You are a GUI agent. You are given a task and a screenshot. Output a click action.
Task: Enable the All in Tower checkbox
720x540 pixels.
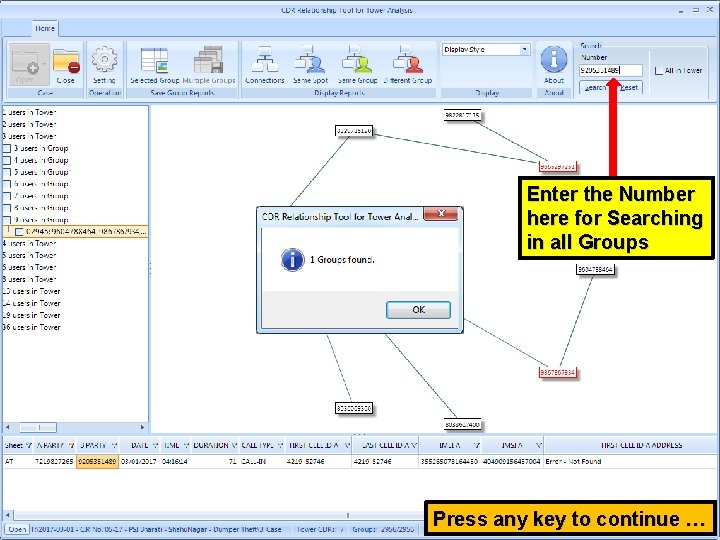(x=658, y=71)
